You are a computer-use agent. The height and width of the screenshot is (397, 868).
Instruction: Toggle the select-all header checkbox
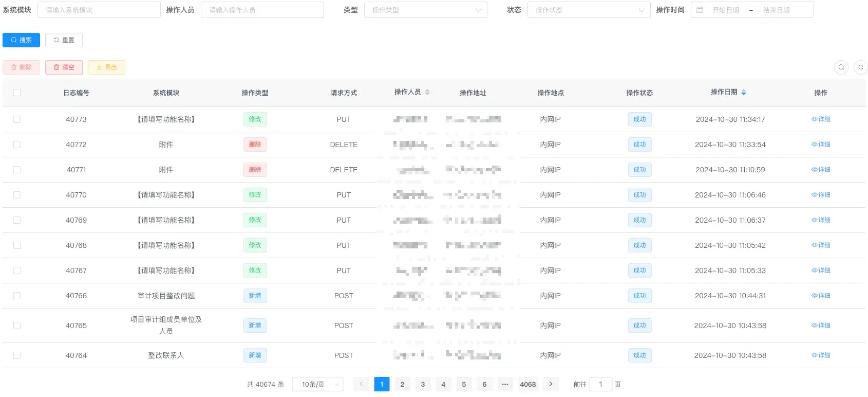[17, 93]
